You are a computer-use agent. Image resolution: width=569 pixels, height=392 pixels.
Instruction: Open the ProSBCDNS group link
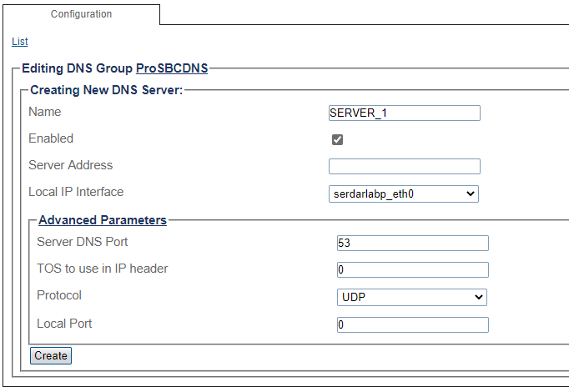(x=172, y=68)
